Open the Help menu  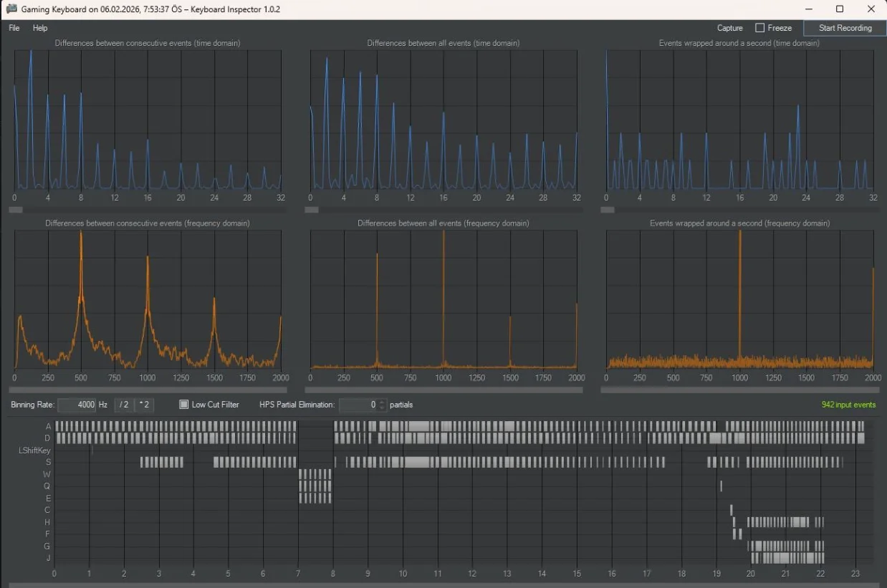click(x=40, y=28)
